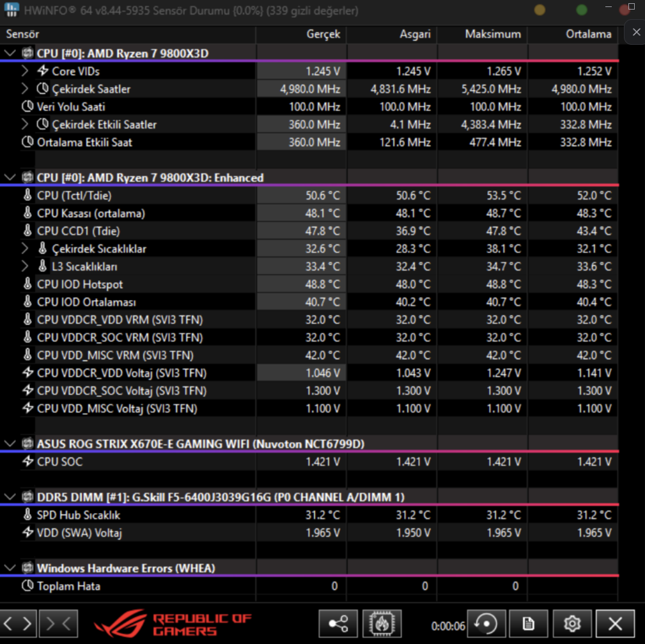Reset the sensor timer clock button
The image size is (645, 644).
486,624
